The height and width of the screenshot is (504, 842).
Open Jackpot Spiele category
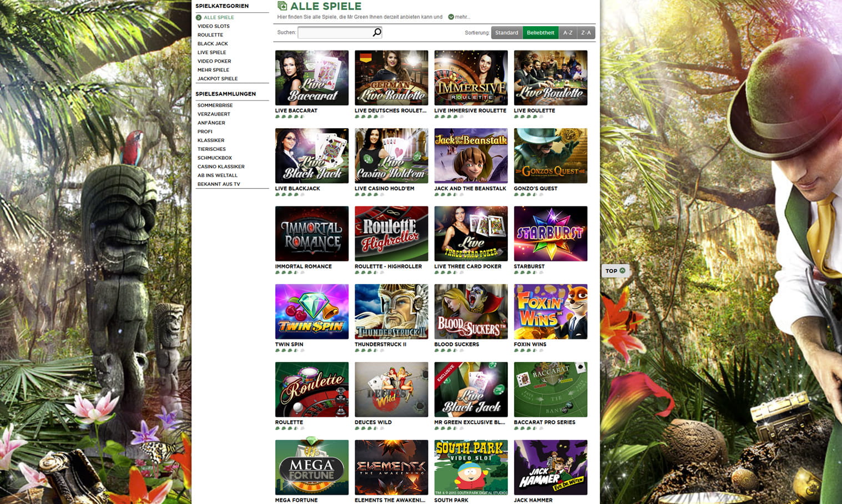tap(218, 79)
